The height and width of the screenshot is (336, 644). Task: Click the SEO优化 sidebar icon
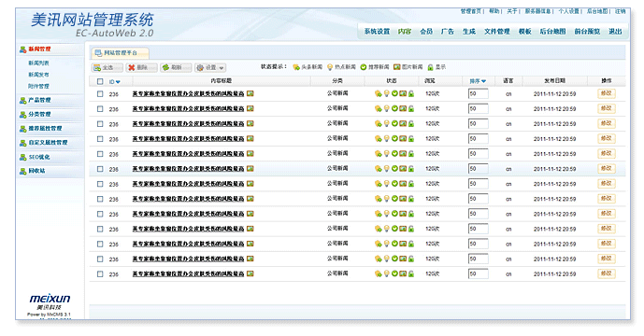[23, 157]
